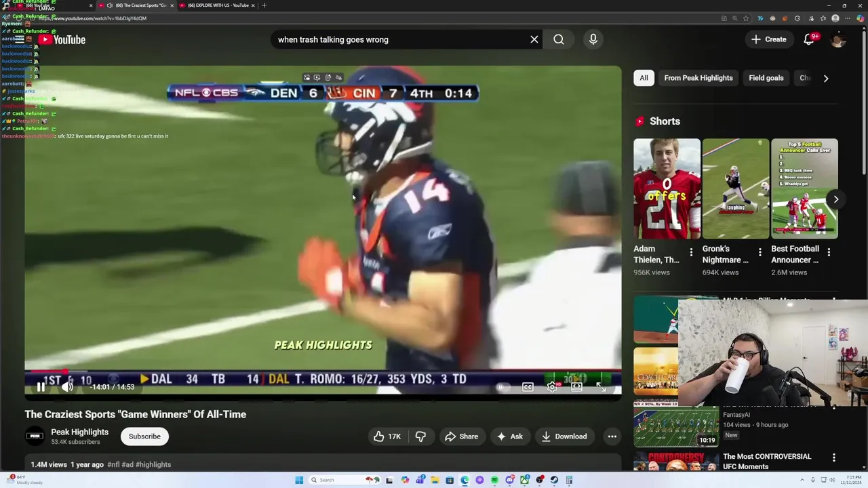Seek using the red progress bar
This screenshot has height=488, width=868.
pyautogui.click(x=323, y=371)
